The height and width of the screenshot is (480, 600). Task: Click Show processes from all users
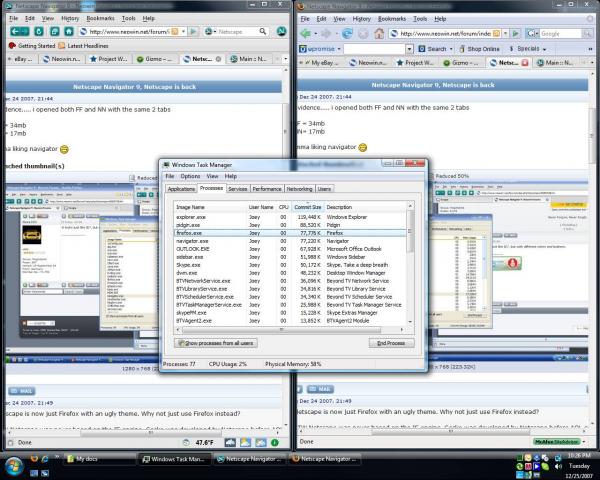pyautogui.click(x=216, y=343)
